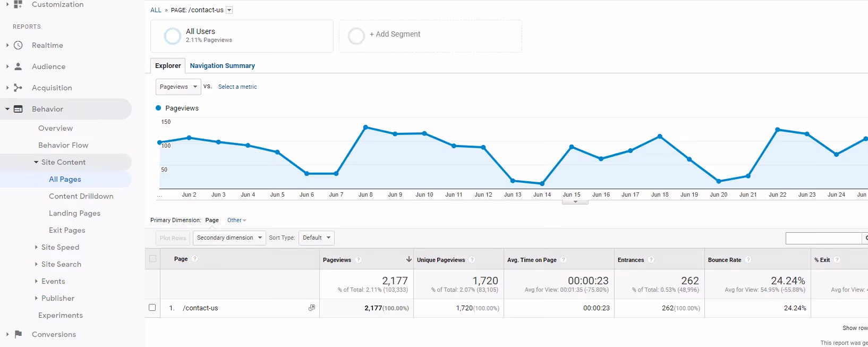868x347 pixels.
Task: Open the Landing Pages report
Action: [75, 213]
